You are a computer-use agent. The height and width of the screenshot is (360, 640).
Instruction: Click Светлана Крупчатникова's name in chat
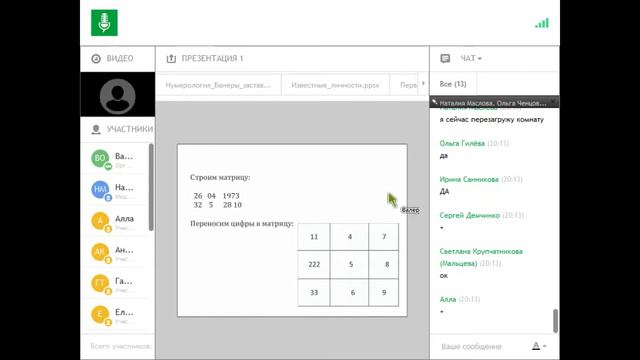481,257
